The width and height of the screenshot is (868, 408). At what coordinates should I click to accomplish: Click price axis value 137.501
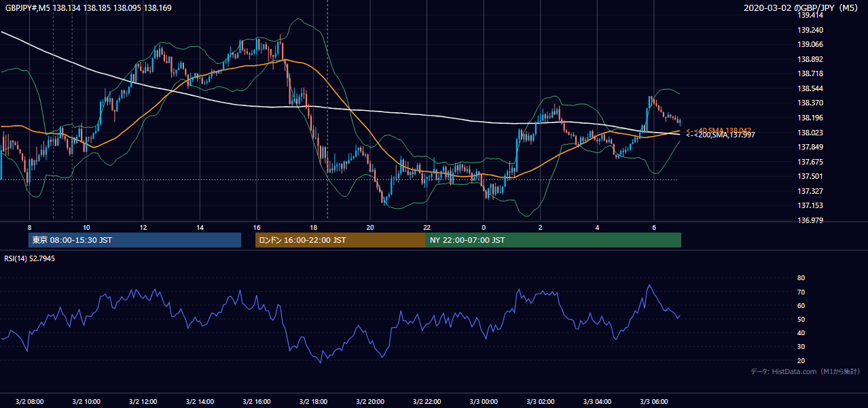coord(811,177)
